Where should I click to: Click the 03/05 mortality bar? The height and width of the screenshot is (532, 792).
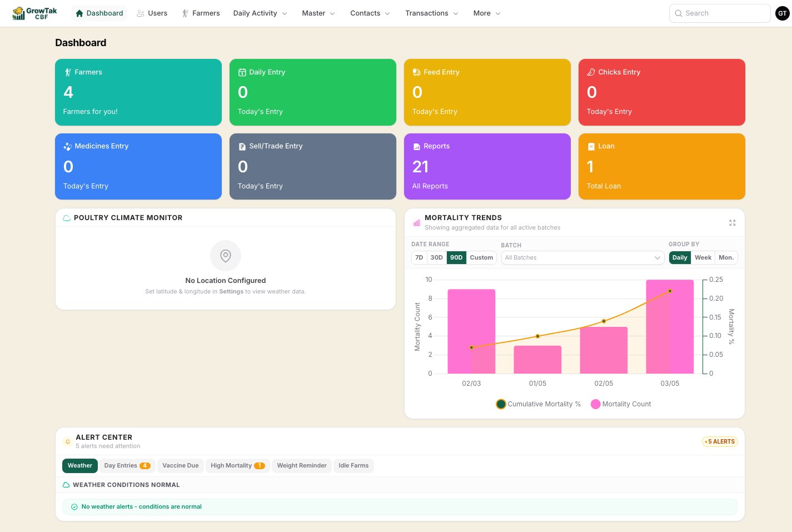pos(670,327)
